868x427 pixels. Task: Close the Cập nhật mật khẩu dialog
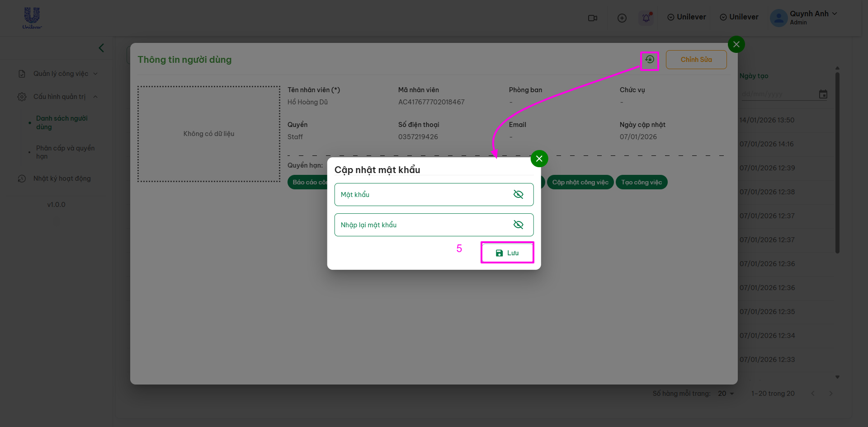[x=539, y=159]
